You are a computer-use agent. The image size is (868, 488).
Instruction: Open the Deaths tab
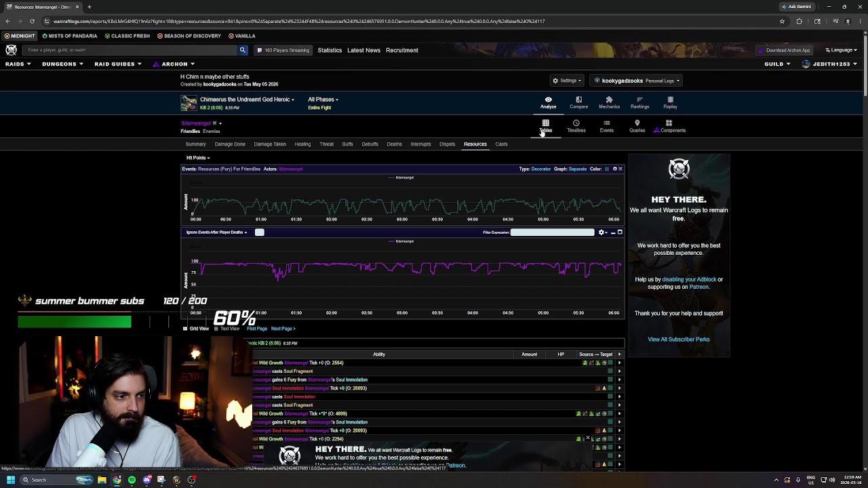(x=394, y=144)
